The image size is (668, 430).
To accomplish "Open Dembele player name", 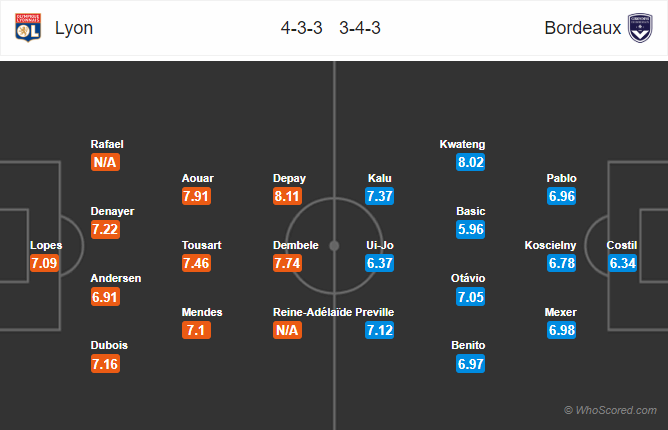I will point(296,245).
